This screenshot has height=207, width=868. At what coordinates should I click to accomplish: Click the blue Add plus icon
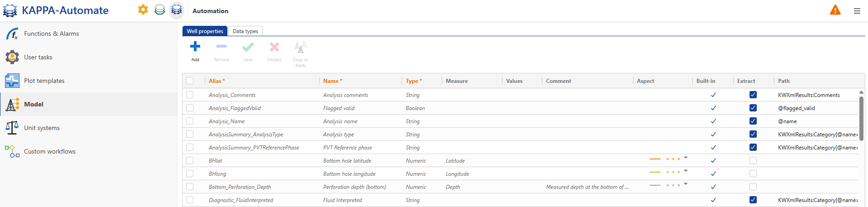tap(195, 47)
